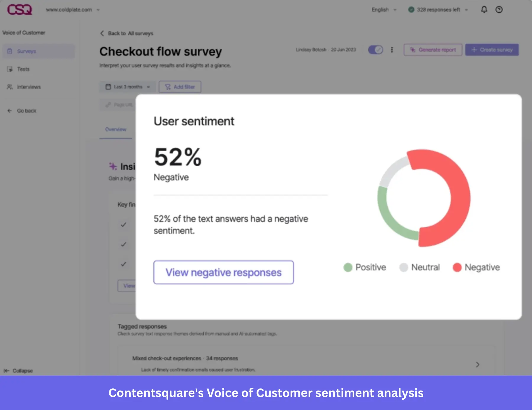
Task: Click the back chevron beside All surveys
Action: 102,33
